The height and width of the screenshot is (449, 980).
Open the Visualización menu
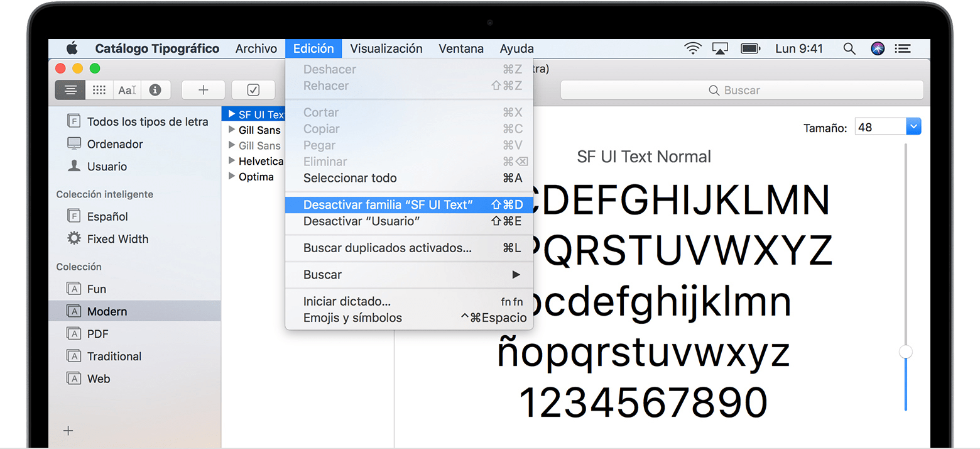coord(386,48)
